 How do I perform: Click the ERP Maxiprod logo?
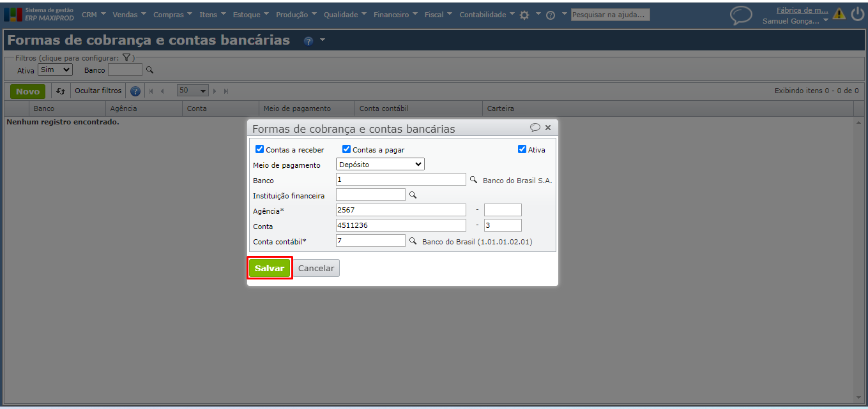39,14
